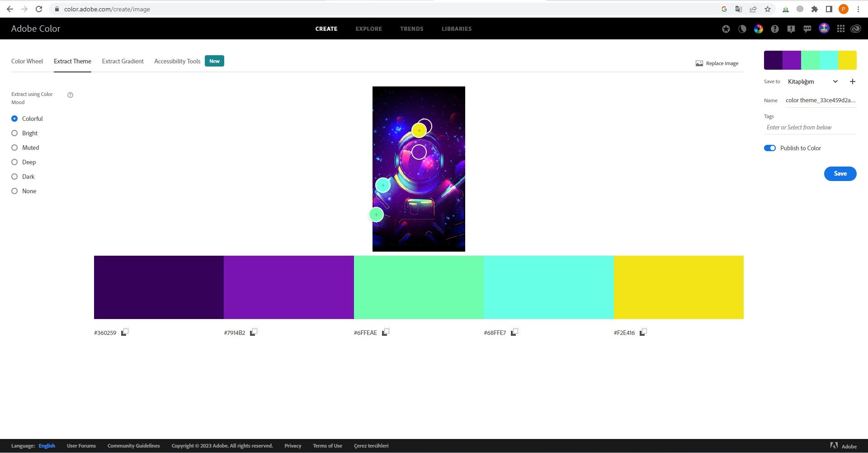Click the theme Name input field
This screenshot has height=453, width=868.
(821, 100)
